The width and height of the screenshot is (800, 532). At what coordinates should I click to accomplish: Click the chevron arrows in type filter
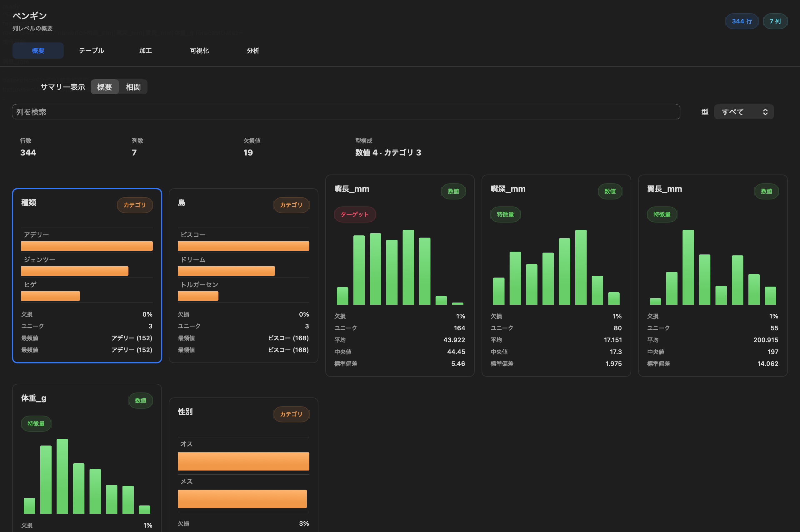[765, 112]
